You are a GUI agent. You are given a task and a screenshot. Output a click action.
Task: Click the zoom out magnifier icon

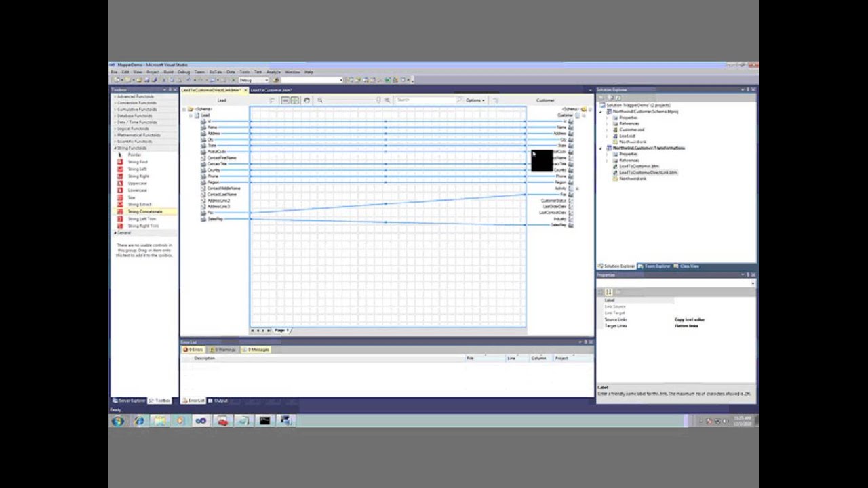click(x=320, y=100)
